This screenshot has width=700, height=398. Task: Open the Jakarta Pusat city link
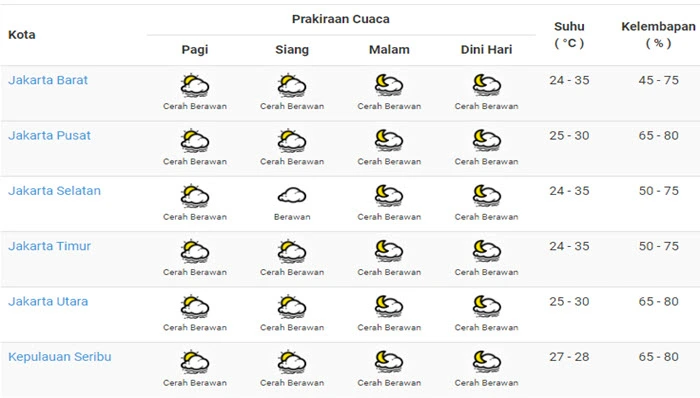49,136
